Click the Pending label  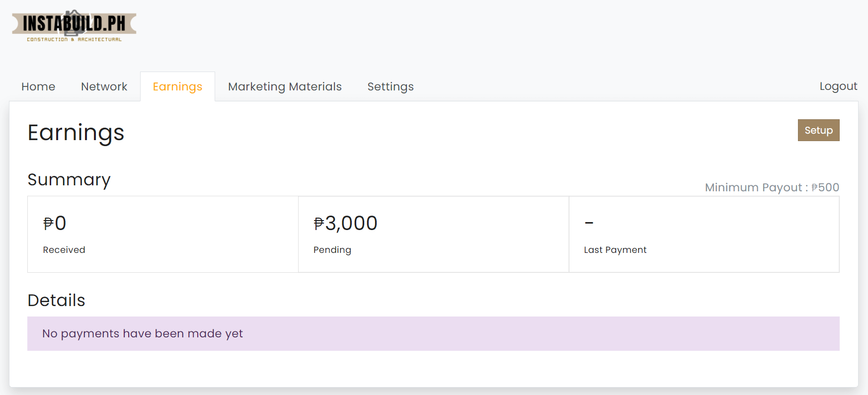[x=332, y=250]
